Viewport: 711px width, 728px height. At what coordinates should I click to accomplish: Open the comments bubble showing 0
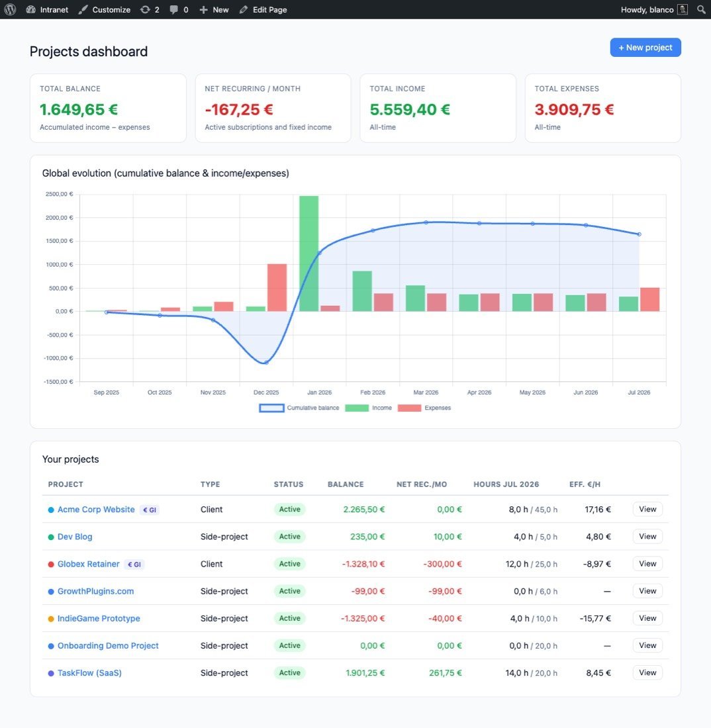pyautogui.click(x=179, y=9)
